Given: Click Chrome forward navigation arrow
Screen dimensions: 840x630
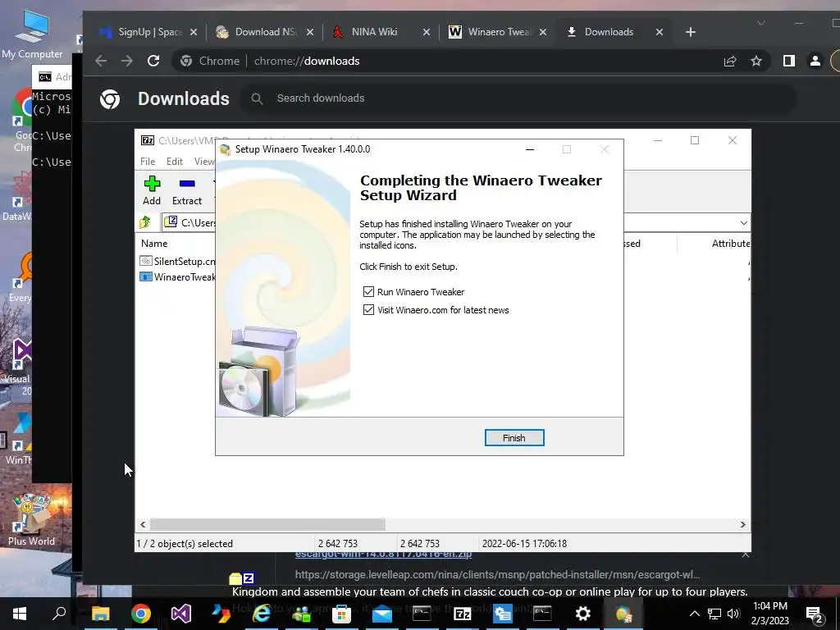Looking at the screenshot, I should coord(127,61).
